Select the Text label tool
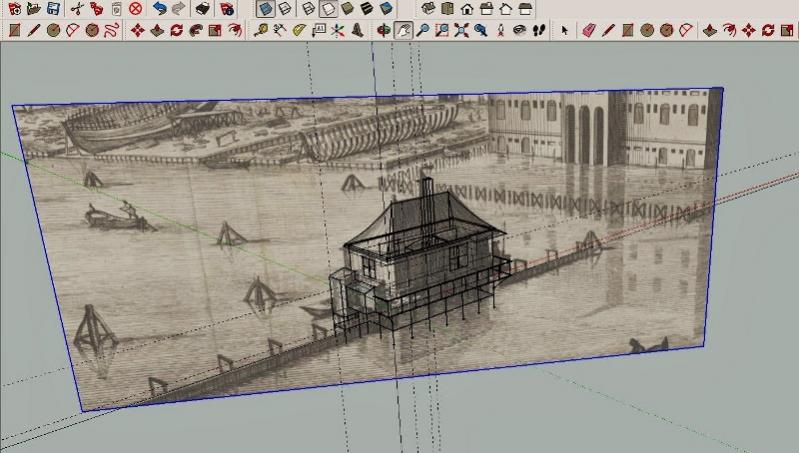Image resolution: width=799 pixels, height=453 pixels. pyautogui.click(x=318, y=30)
